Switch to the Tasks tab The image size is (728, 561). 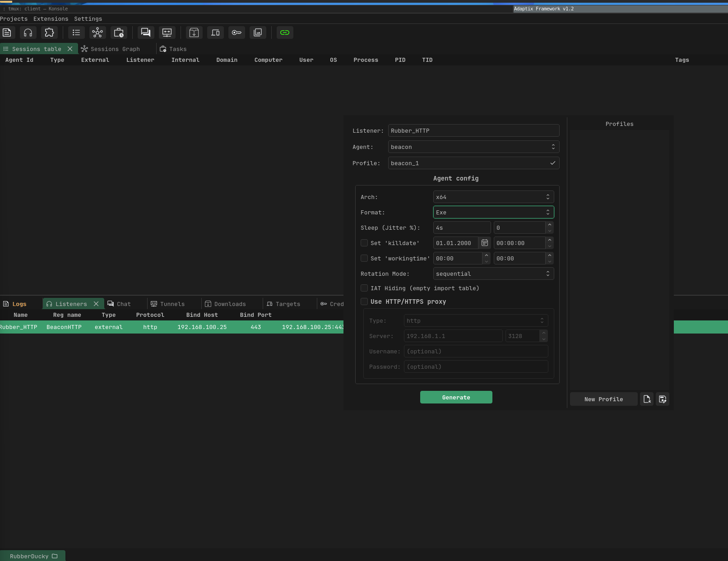[173, 49]
